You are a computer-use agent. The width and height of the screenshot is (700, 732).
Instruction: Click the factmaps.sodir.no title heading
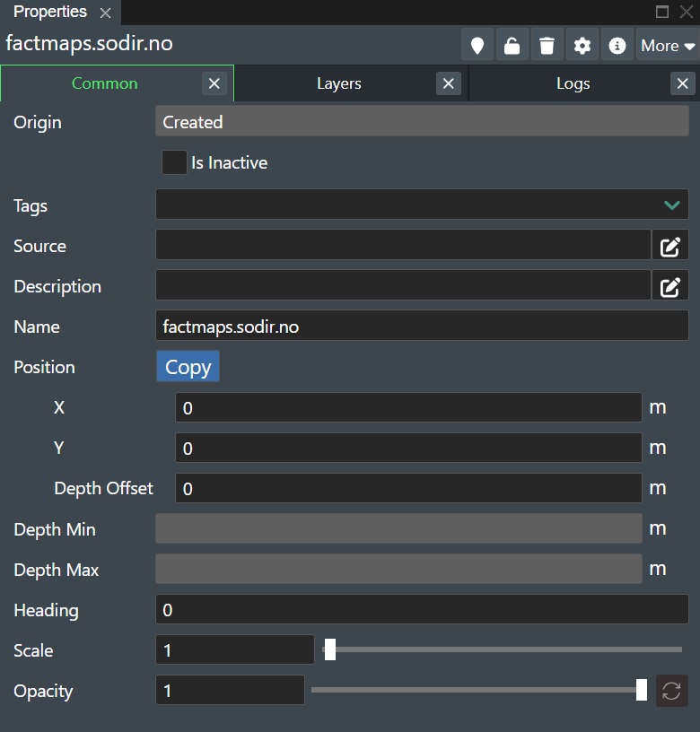89,43
